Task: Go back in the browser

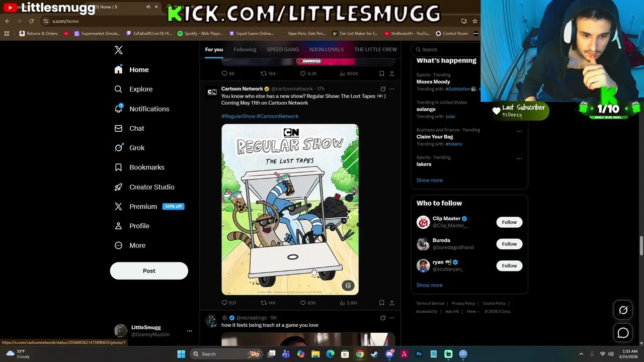Action: tap(7, 21)
